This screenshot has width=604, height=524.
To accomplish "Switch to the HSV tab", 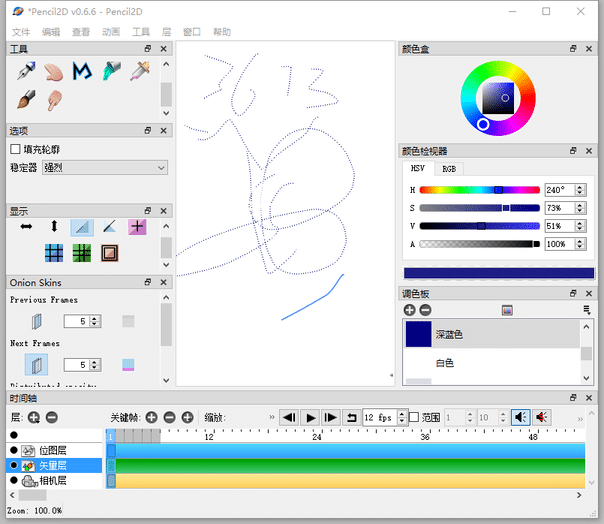I will (418, 168).
